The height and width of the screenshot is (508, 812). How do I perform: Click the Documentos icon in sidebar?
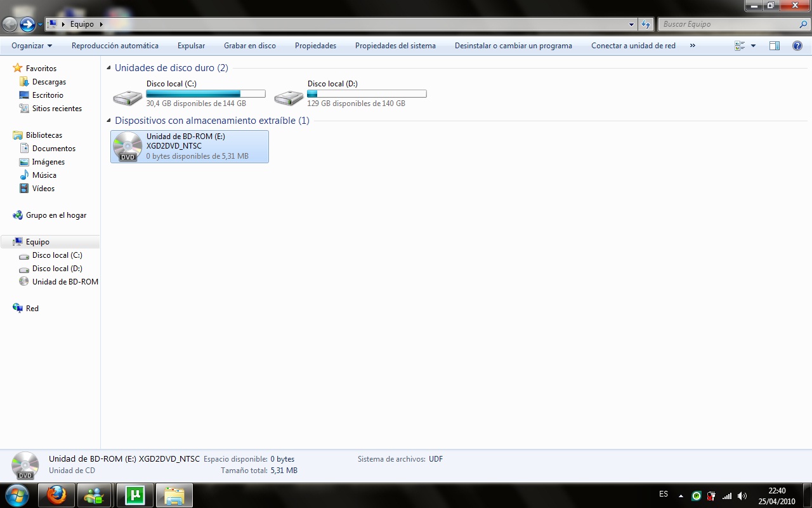(x=24, y=148)
